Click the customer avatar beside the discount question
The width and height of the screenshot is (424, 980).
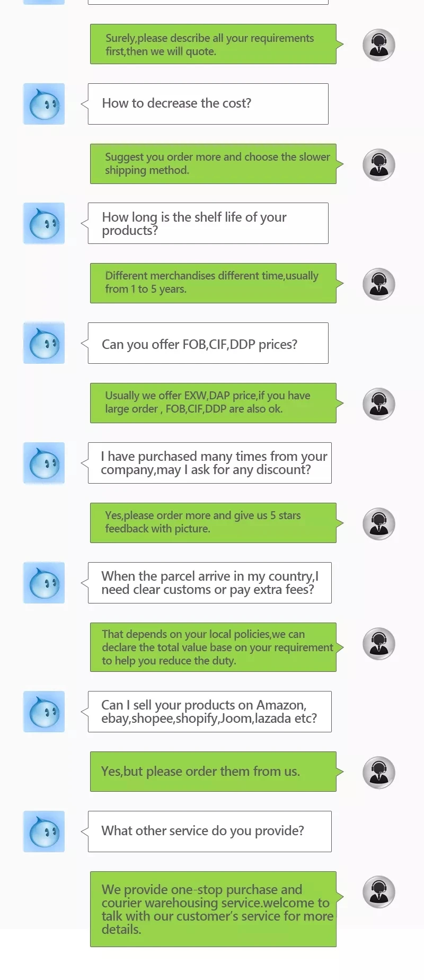pos(44,463)
